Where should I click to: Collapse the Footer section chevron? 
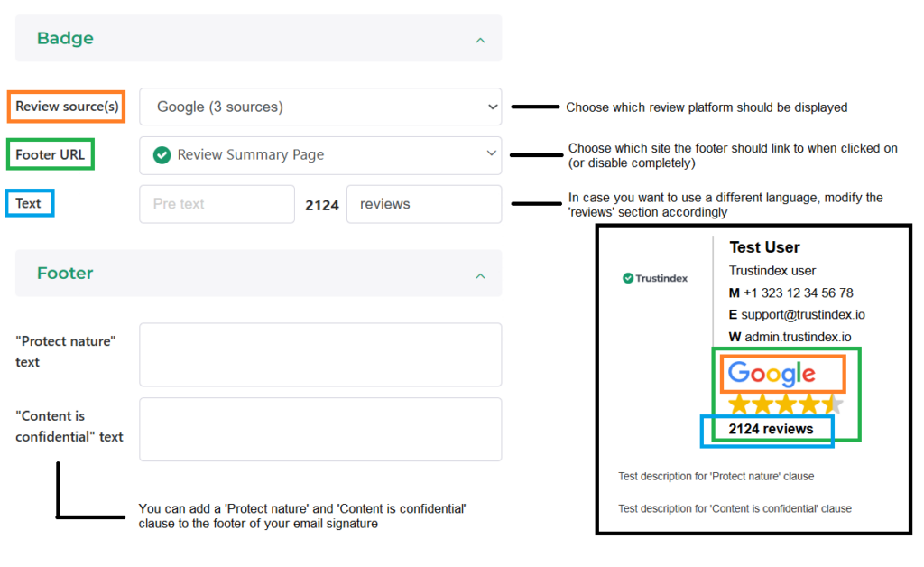coord(480,274)
